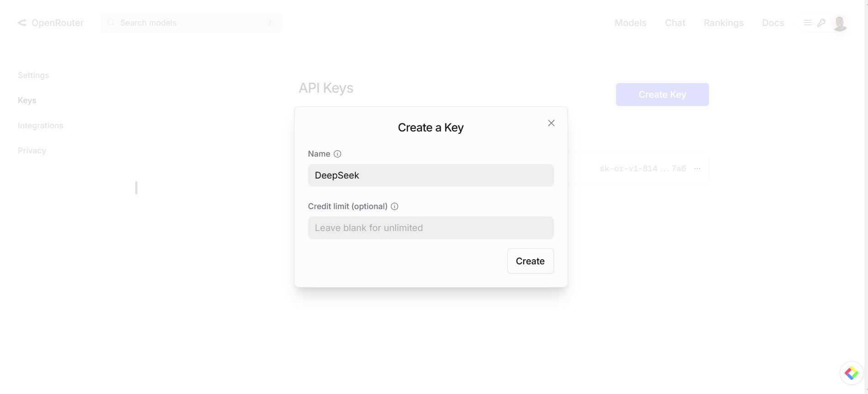
Task: Click the API key text sk-or-v1-814...7a6
Action: pos(642,168)
